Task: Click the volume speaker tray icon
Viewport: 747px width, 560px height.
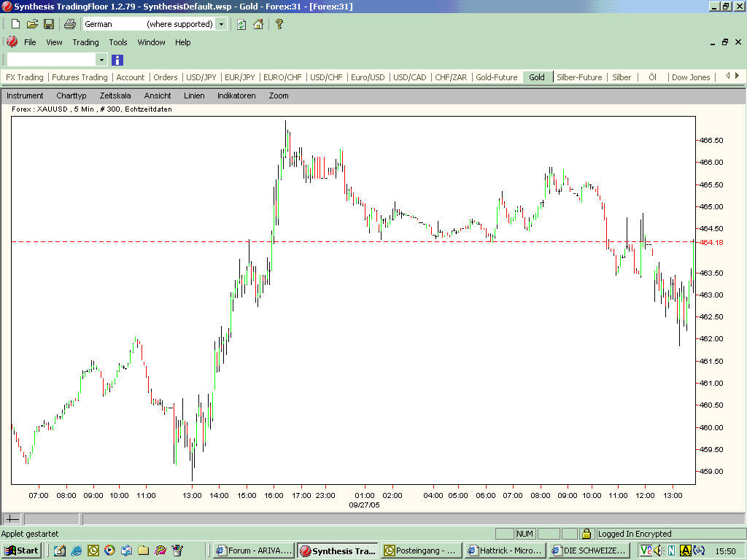Action: click(x=659, y=551)
